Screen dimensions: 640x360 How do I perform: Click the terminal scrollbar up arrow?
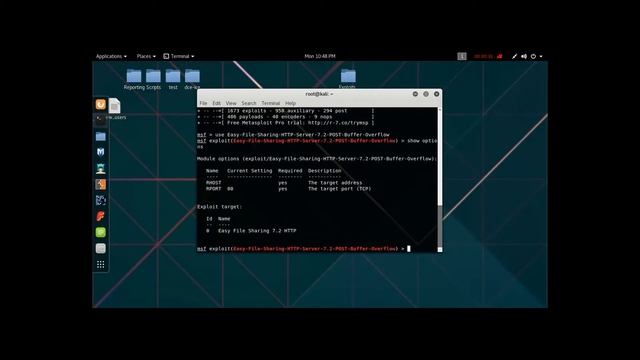(x=440, y=109)
